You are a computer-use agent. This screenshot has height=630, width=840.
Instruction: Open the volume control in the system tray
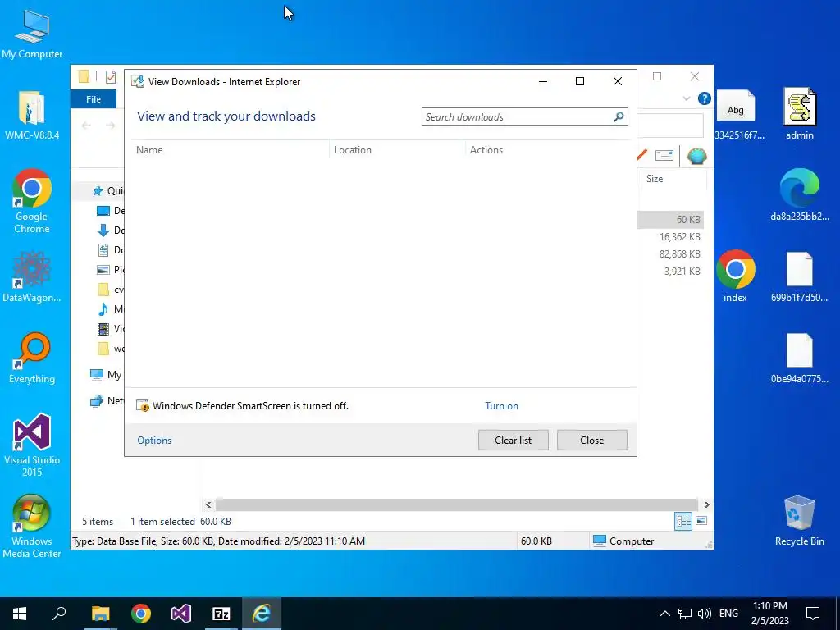(x=705, y=614)
